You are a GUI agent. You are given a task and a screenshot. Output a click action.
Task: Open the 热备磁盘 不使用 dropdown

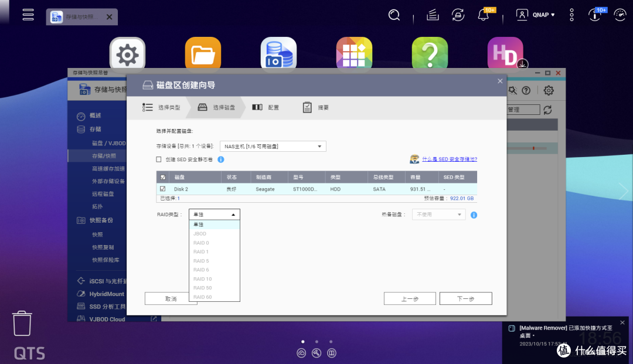click(x=439, y=215)
